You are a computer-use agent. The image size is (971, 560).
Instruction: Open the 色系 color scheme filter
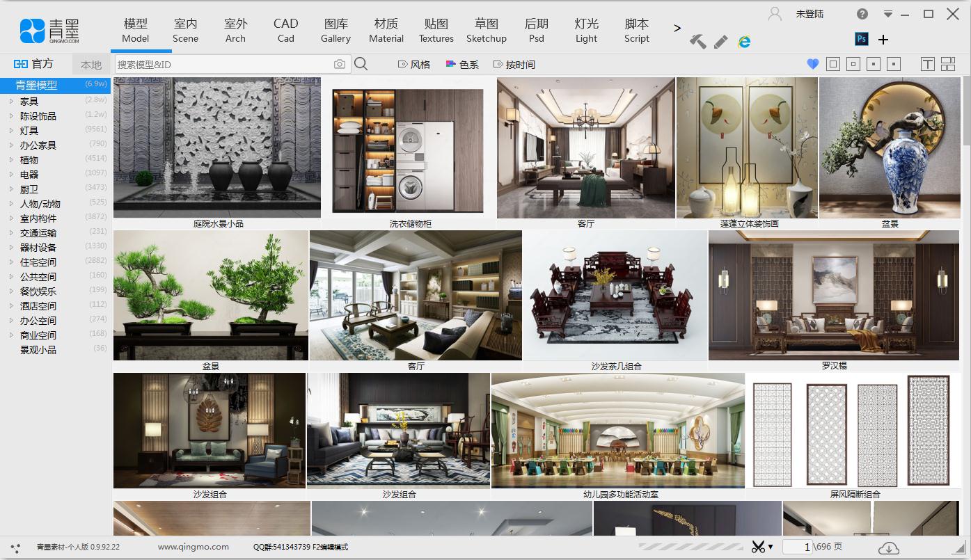click(462, 65)
